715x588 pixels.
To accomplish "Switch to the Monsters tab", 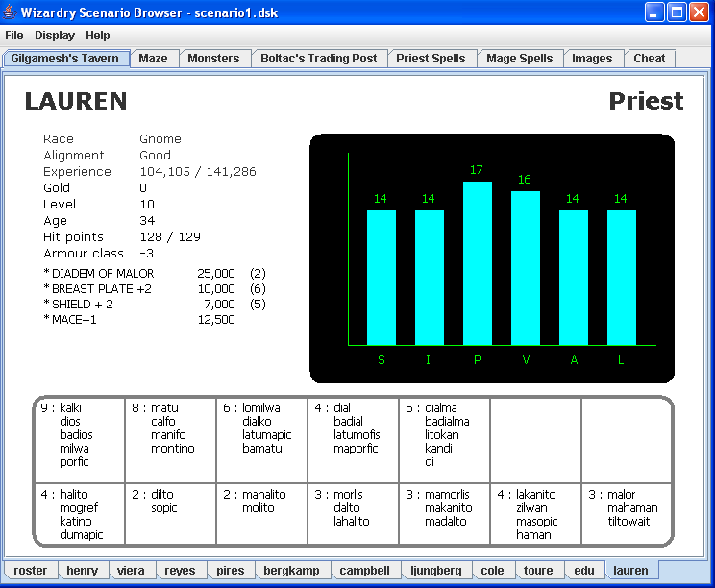I will coord(213,59).
